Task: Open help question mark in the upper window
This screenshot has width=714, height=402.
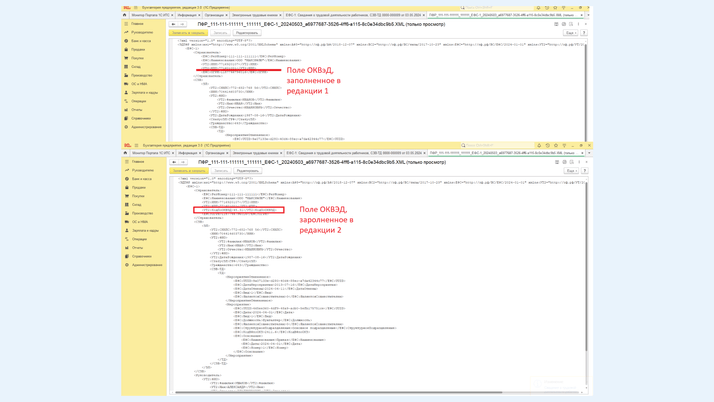Action: [x=584, y=33]
